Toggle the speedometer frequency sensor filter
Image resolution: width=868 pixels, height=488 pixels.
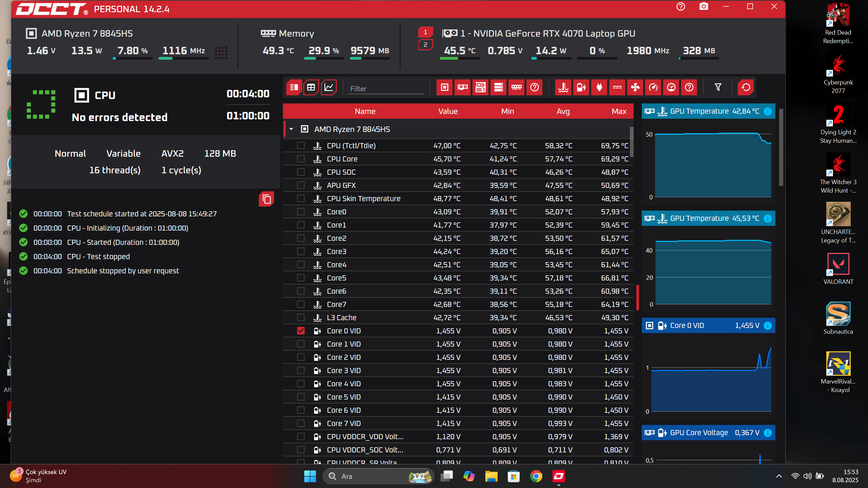click(x=653, y=87)
